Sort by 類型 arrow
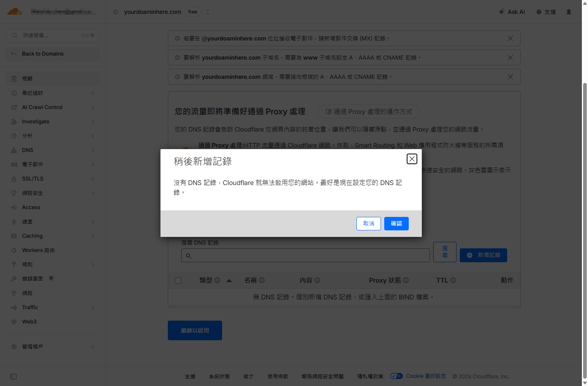The image size is (588, 386). coord(229,281)
